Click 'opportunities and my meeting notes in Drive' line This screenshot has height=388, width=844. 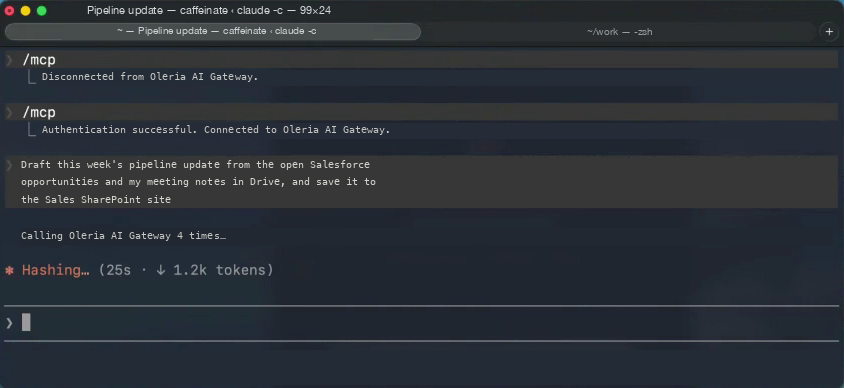click(x=198, y=181)
